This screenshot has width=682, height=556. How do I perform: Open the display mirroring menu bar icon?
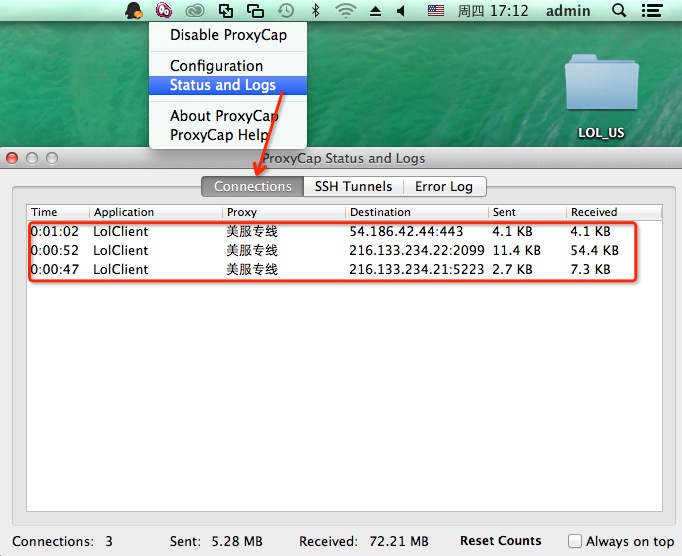pos(255,10)
